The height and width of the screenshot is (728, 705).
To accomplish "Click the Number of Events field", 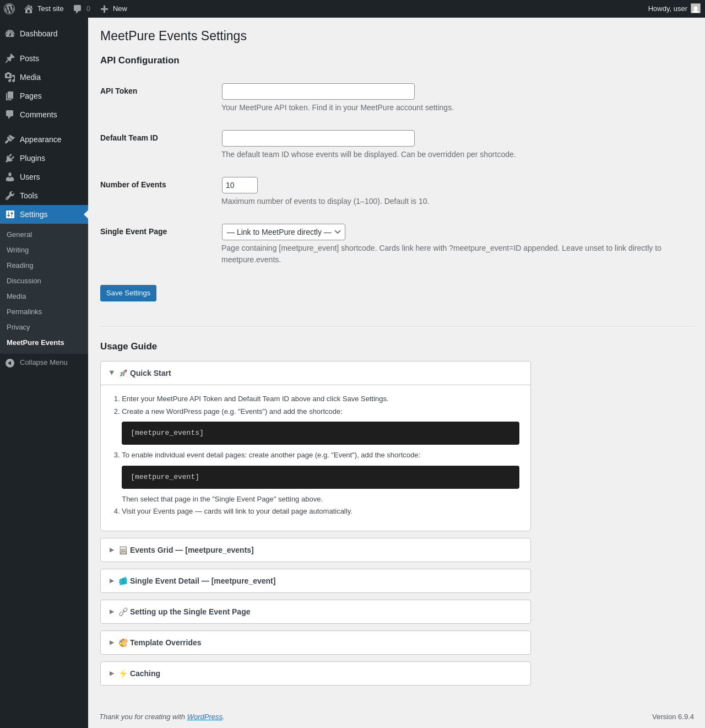I will pyautogui.click(x=240, y=185).
